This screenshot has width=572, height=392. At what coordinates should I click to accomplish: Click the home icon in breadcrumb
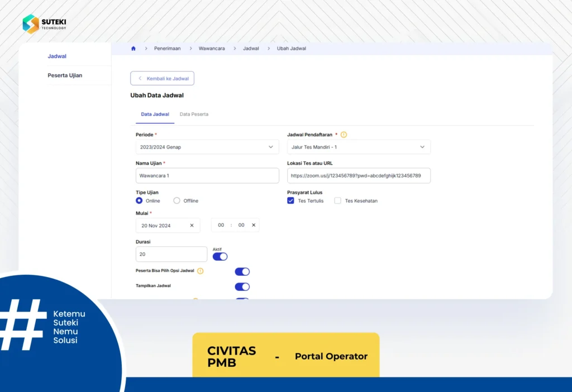point(133,49)
